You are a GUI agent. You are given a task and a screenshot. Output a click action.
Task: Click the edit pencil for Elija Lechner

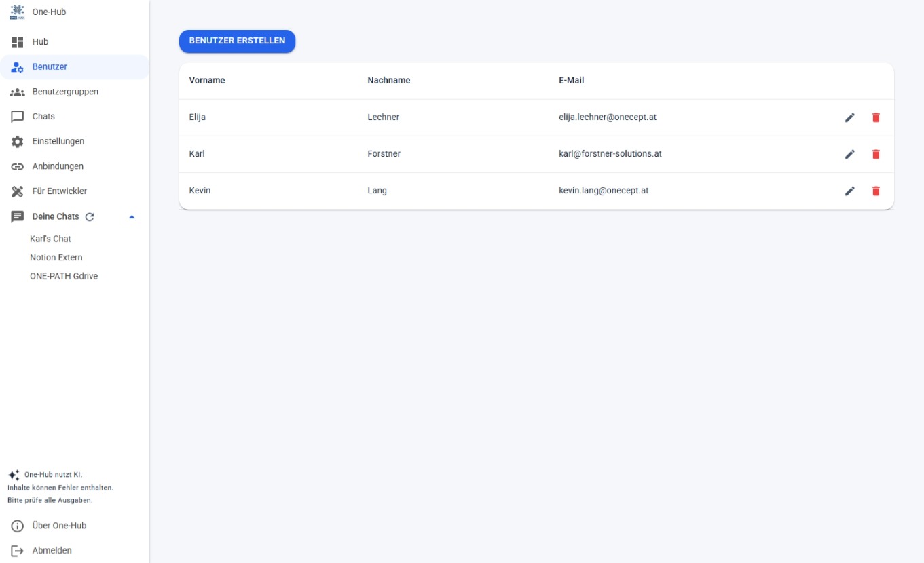tap(849, 117)
